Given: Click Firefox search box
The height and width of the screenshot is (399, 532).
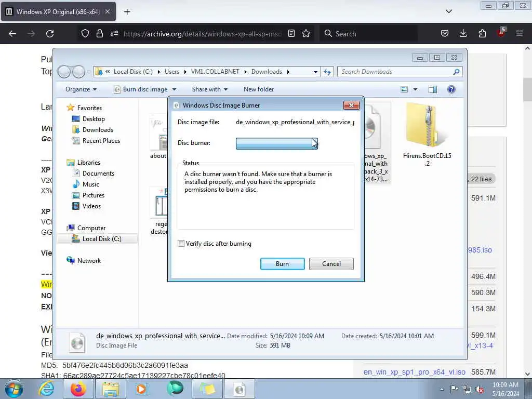Looking at the screenshot, I should (x=368, y=34).
